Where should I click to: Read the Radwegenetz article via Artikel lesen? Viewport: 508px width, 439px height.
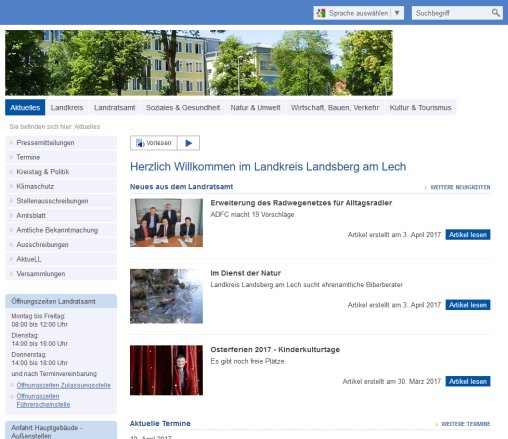[x=468, y=235]
